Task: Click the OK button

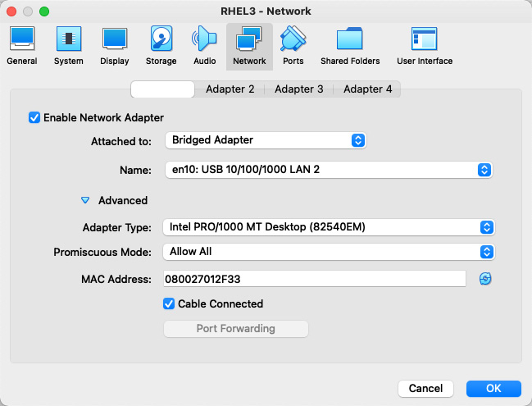Action: click(x=493, y=388)
